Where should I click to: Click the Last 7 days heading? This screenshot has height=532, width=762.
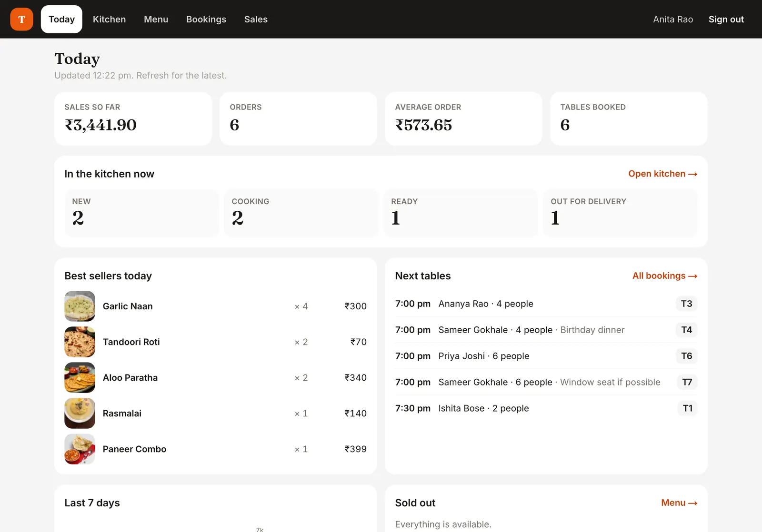pos(92,502)
